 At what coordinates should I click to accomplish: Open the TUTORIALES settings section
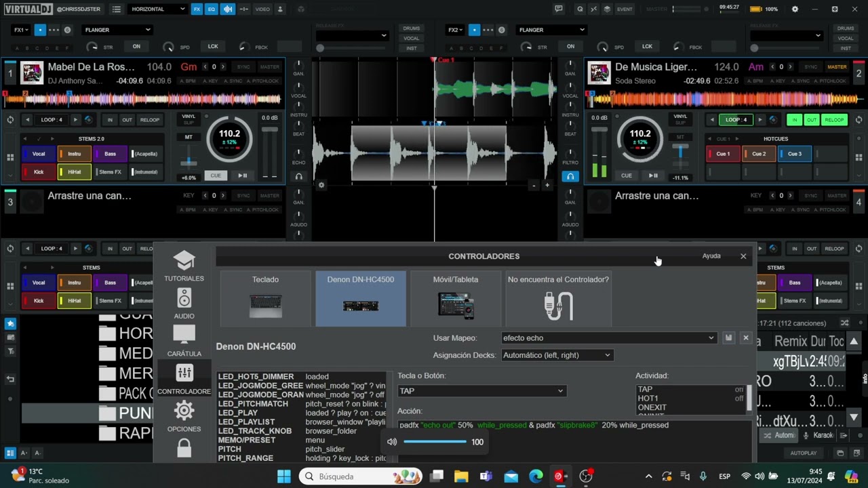184,266
